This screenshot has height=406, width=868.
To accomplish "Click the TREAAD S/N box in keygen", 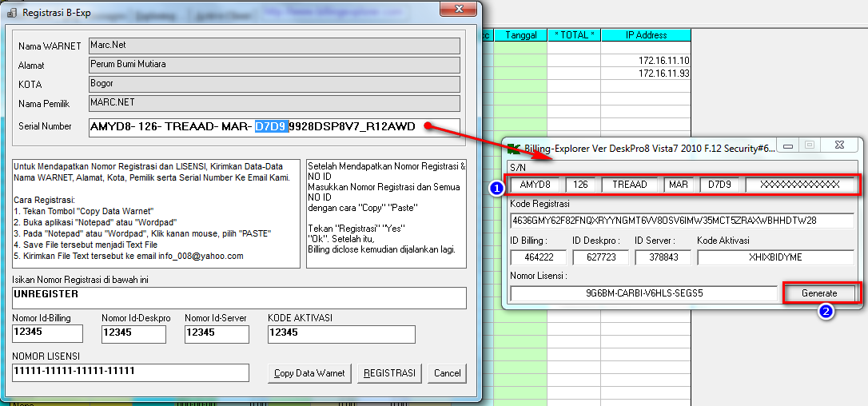I will 629,185.
